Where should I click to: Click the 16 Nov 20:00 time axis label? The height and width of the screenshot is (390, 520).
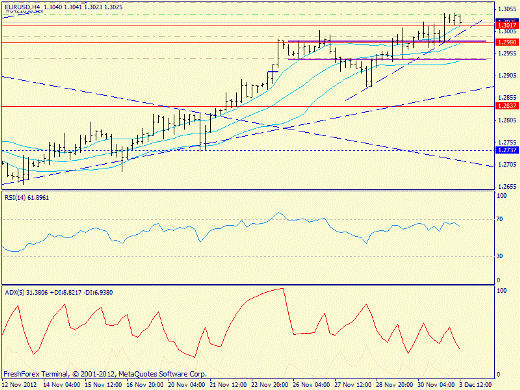(x=145, y=384)
